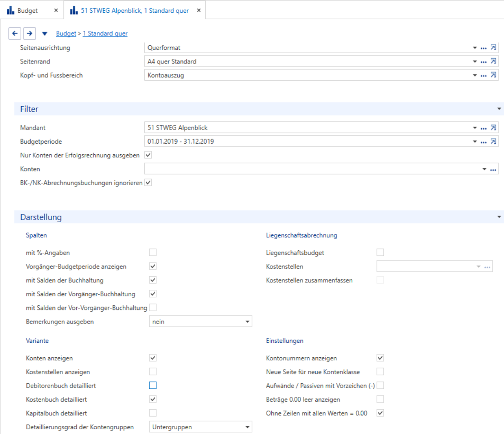
Task: Select the 51 STWEG Alpenblick tab
Action: [x=135, y=11]
